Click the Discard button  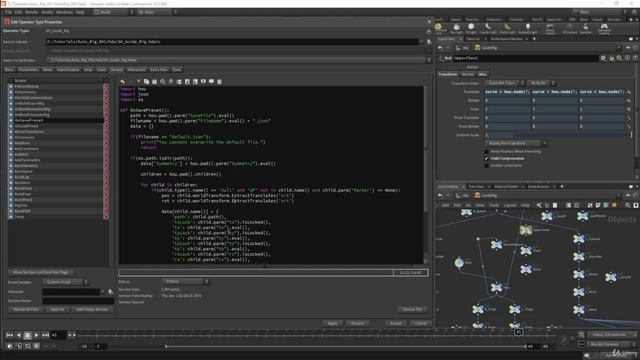[358, 323]
